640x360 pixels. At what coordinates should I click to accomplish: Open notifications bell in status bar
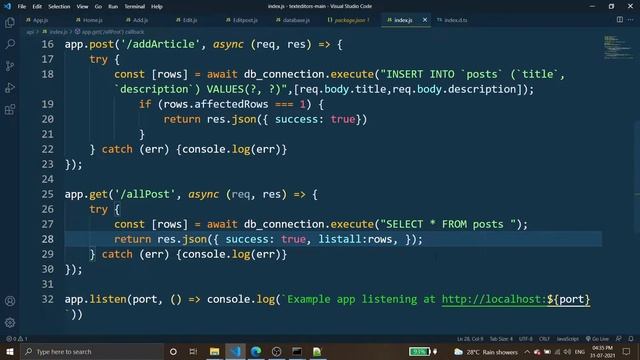631,339
